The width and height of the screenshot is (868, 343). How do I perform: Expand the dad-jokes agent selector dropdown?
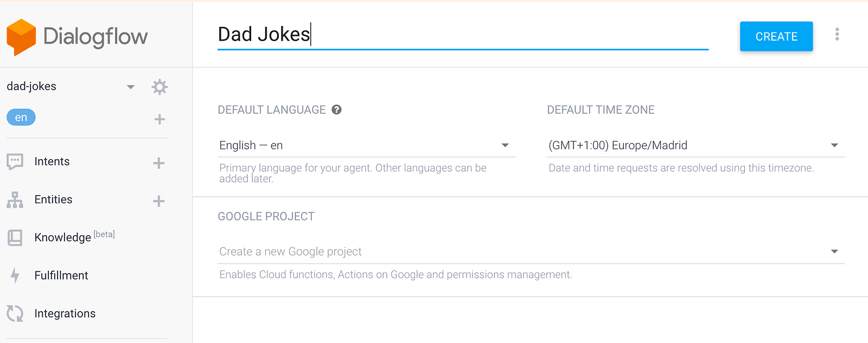click(x=130, y=87)
